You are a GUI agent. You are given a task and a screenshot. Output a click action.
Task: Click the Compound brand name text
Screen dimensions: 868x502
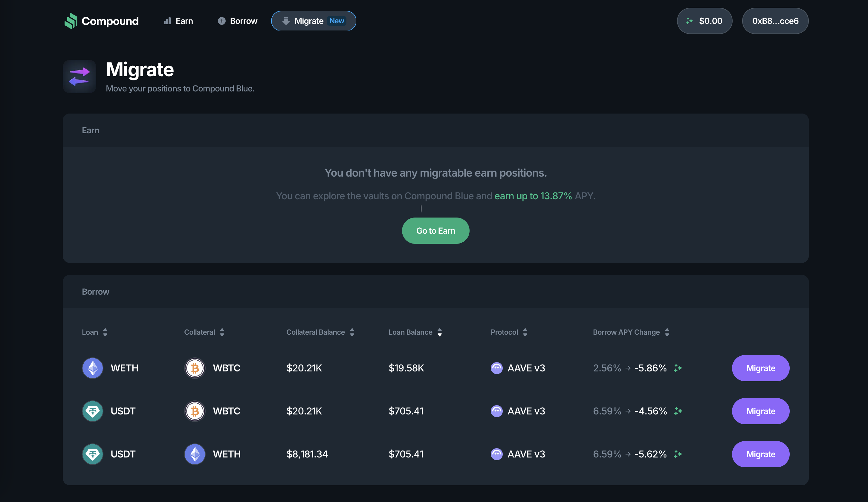pos(110,21)
